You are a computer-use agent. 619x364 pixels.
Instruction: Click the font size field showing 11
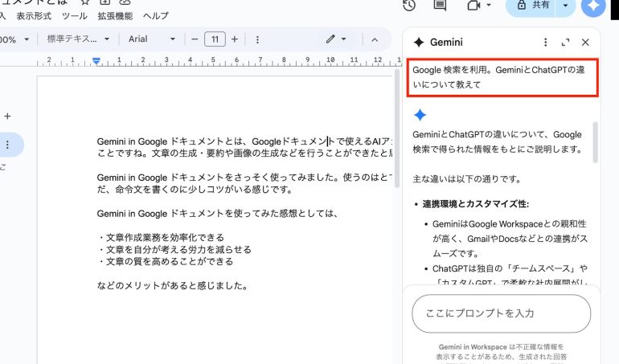click(215, 39)
